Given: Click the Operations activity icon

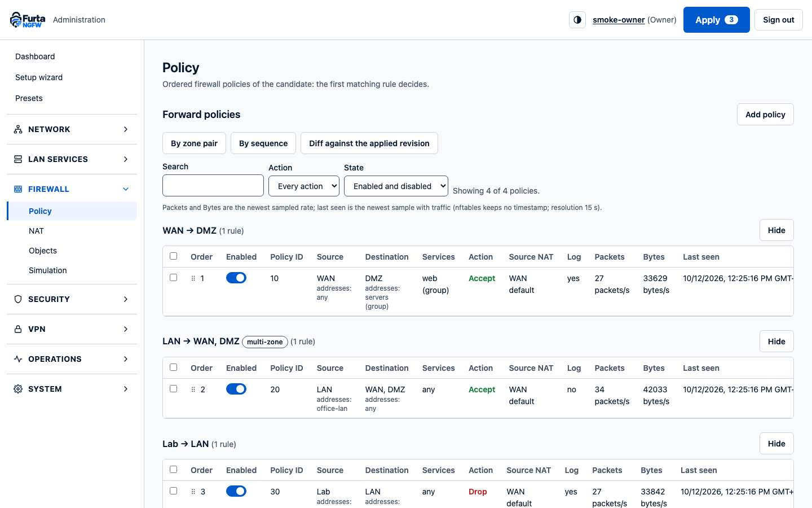Looking at the screenshot, I should point(18,359).
